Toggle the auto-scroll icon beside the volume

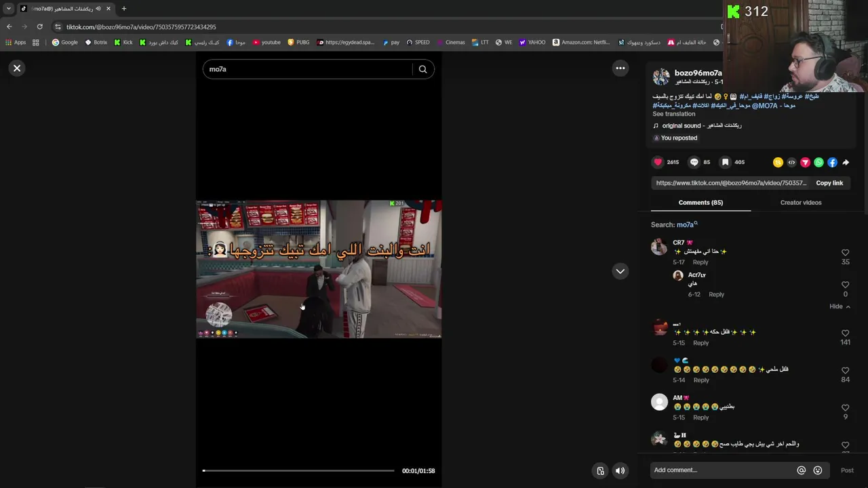tap(600, 470)
